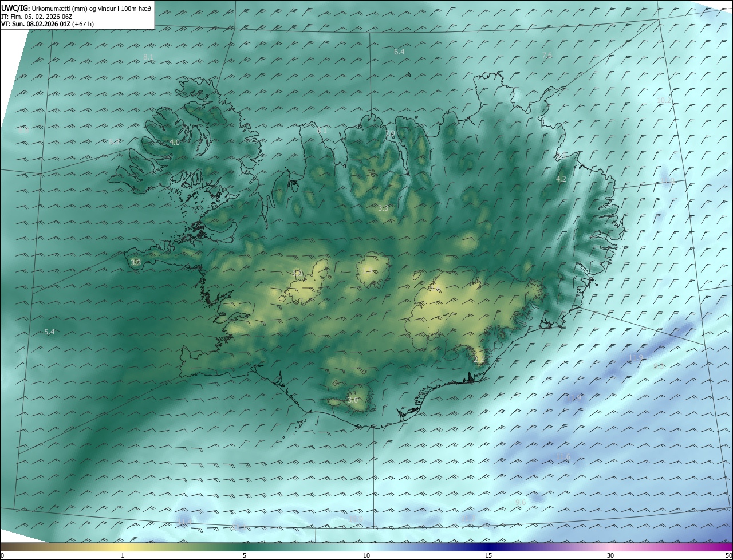Click the "15" tick on the colour scale

[488, 555]
